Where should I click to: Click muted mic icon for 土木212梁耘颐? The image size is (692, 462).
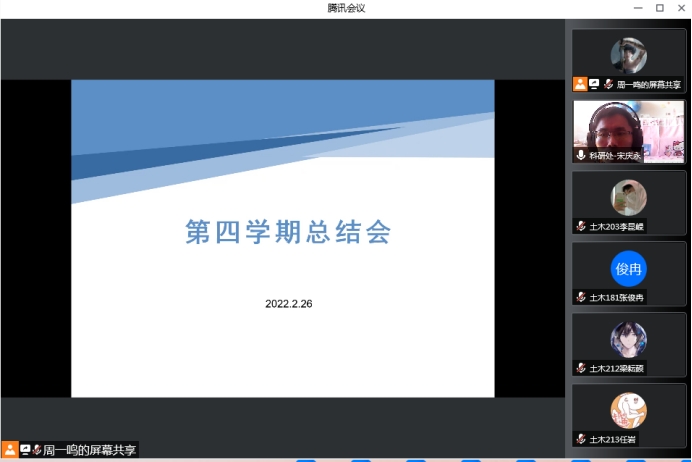point(580,369)
